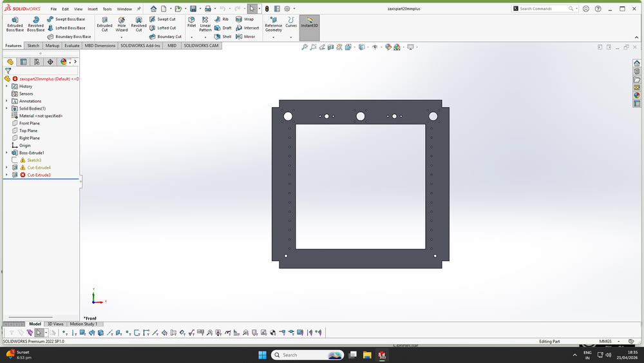
Task: Select Sketch3 in the feature tree
Action: (x=34, y=161)
